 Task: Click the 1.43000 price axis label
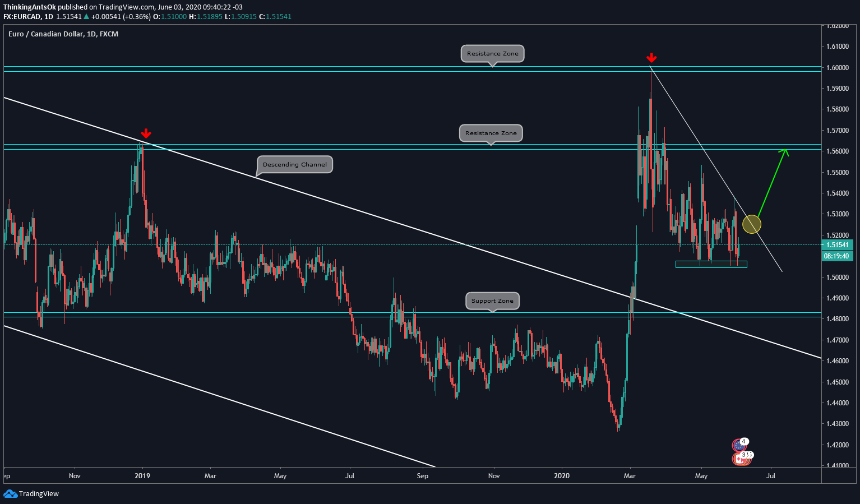[837, 424]
